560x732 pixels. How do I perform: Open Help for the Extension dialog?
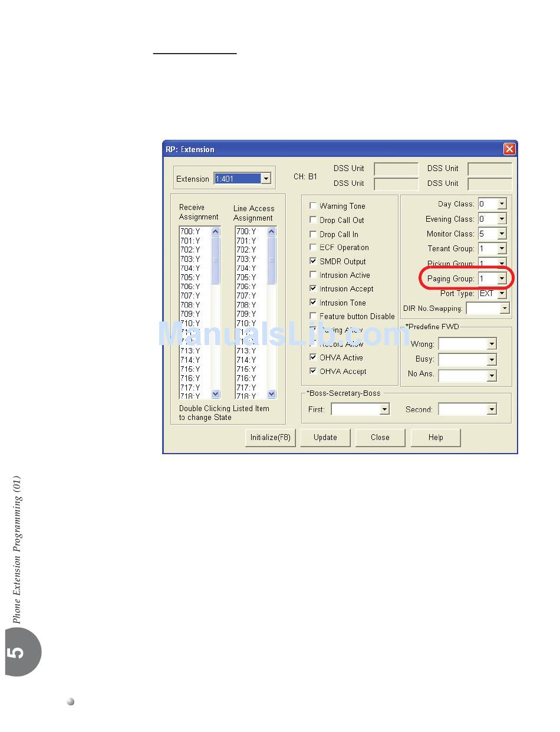click(x=436, y=438)
